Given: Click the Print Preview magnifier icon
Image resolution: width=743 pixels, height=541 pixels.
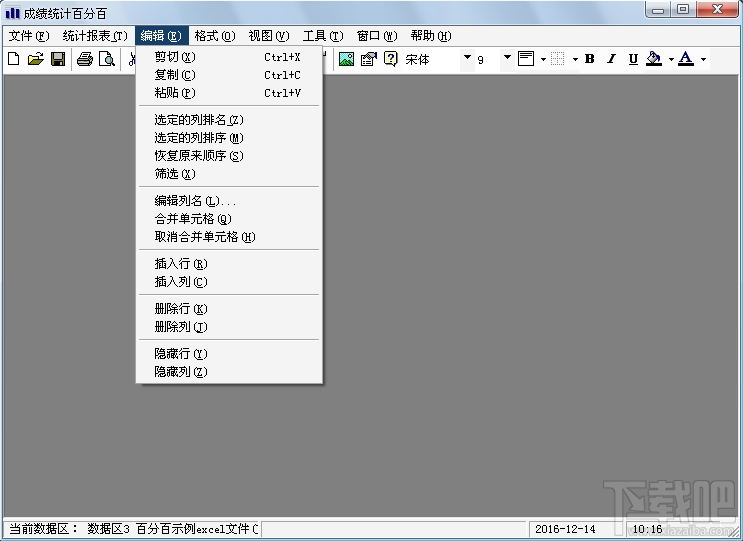Looking at the screenshot, I should pos(107,59).
